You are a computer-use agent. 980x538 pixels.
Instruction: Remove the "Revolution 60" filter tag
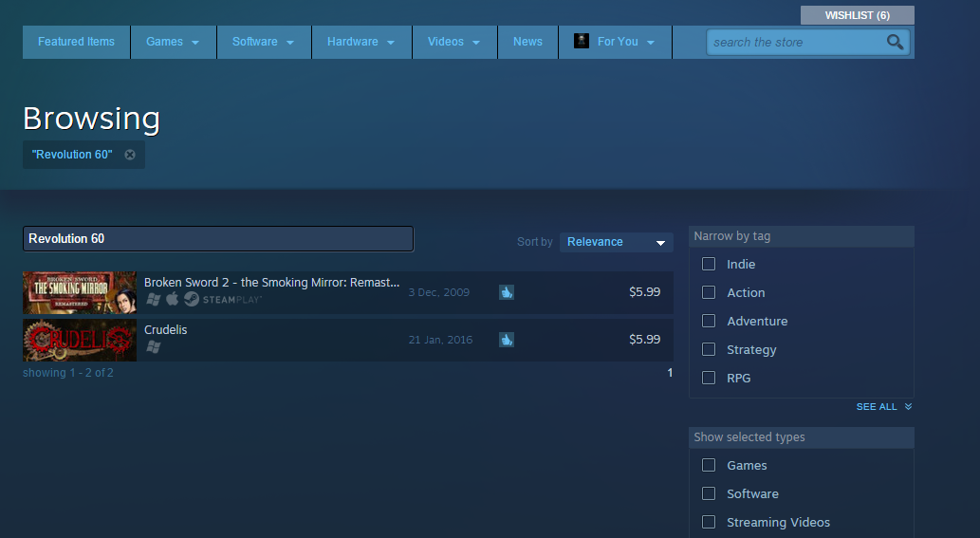tap(130, 155)
